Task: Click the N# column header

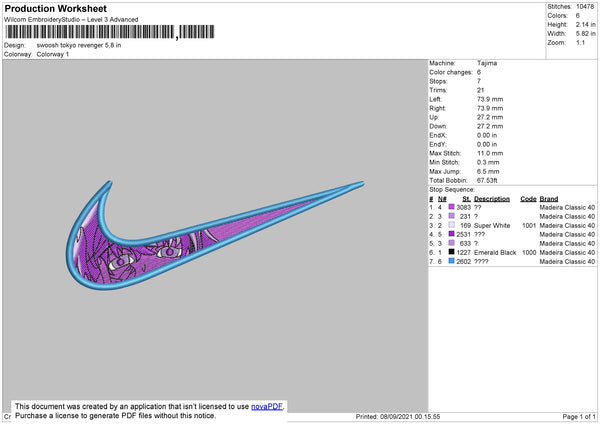Action: pos(442,199)
